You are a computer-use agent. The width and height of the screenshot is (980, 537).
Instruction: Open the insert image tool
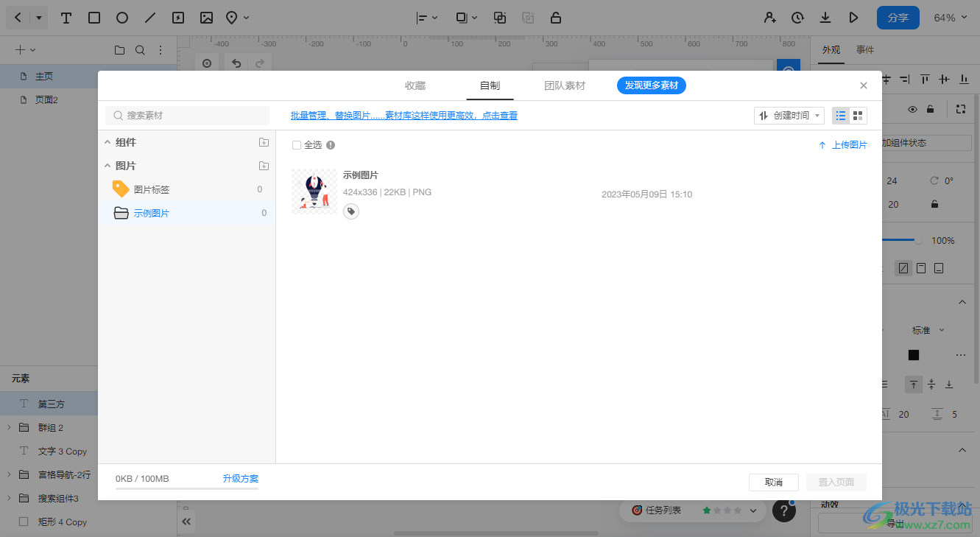tap(207, 17)
